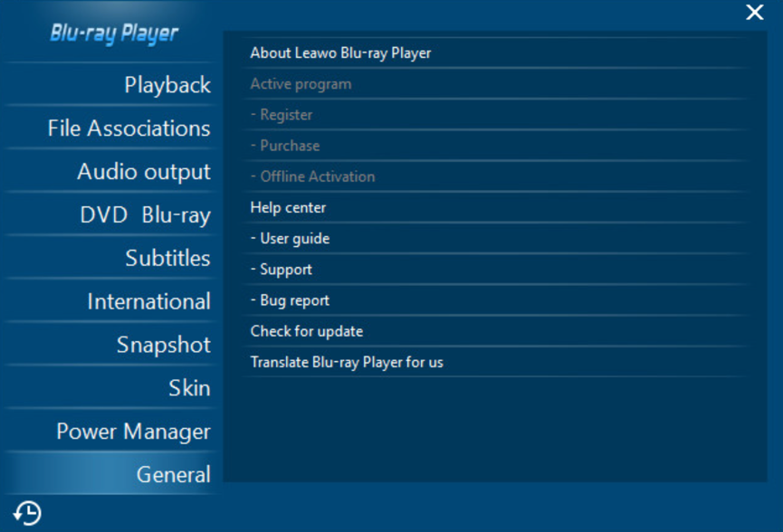
Task: Select the General tab
Action: coord(111,474)
